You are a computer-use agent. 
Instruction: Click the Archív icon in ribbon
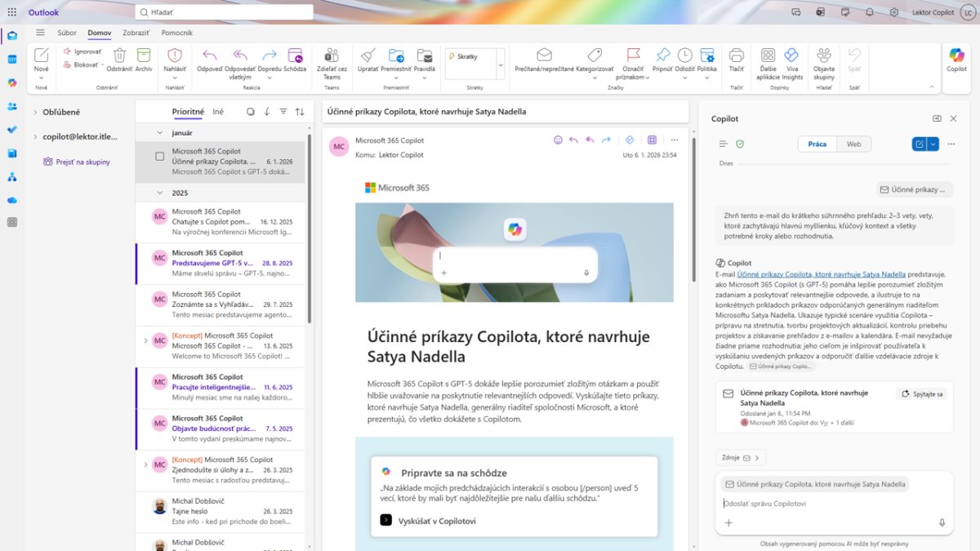pos(144,56)
